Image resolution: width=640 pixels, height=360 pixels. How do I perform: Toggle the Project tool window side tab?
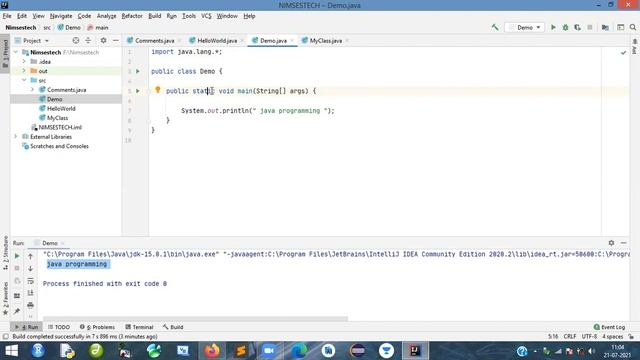[5, 54]
